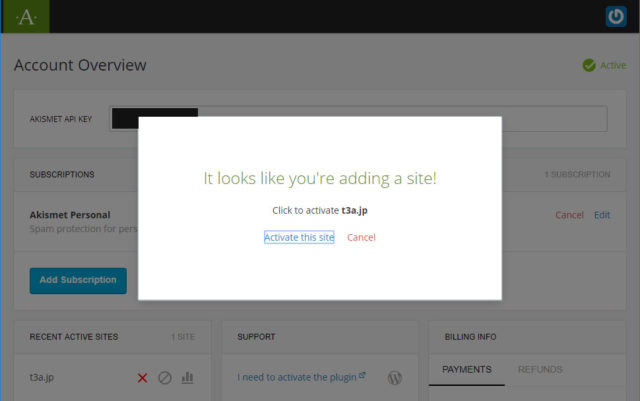This screenshot has height=401, width=640.
Task: Activate this site in the dialog
Action: point(299,237)
